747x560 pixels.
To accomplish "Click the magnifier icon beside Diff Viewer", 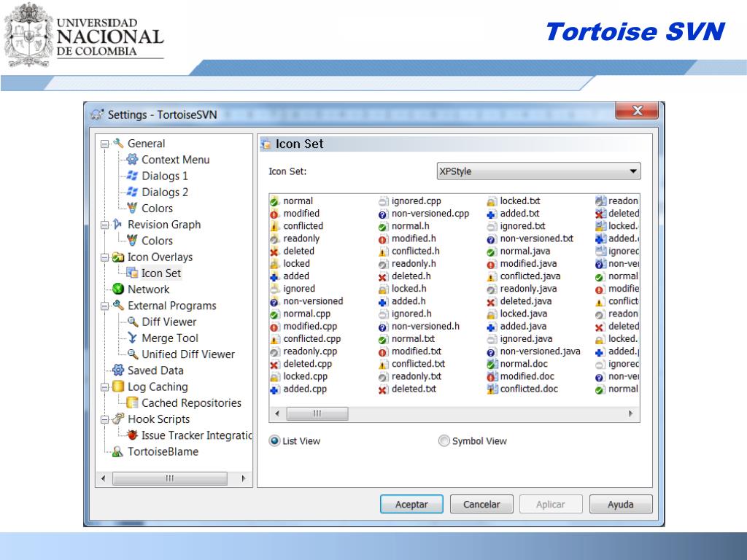I will (x=133, y=322).
